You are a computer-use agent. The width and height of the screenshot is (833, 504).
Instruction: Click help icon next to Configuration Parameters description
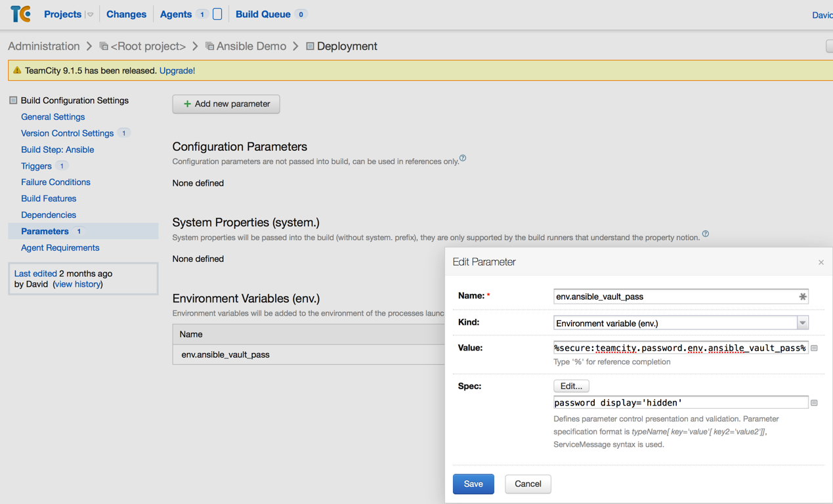[463, 158]
